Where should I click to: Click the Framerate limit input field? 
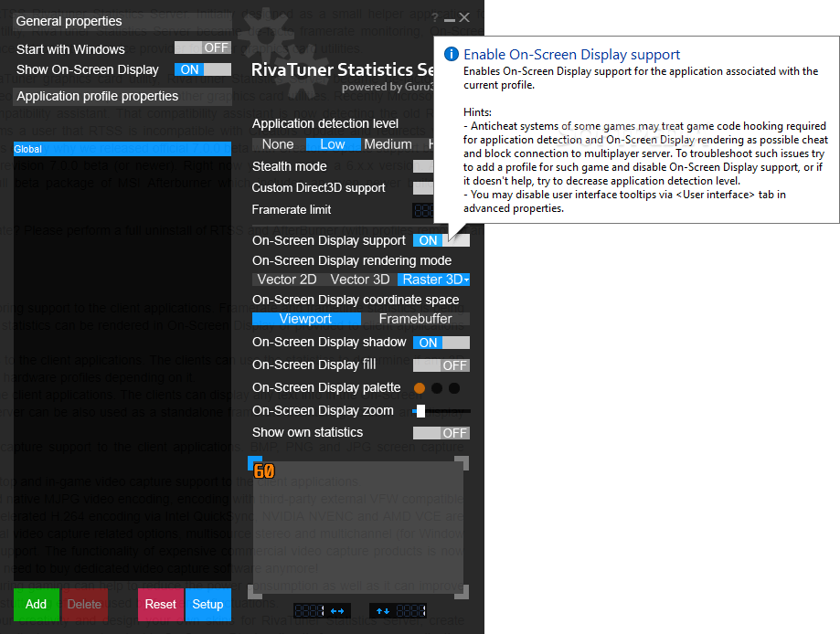pos(422,210)
